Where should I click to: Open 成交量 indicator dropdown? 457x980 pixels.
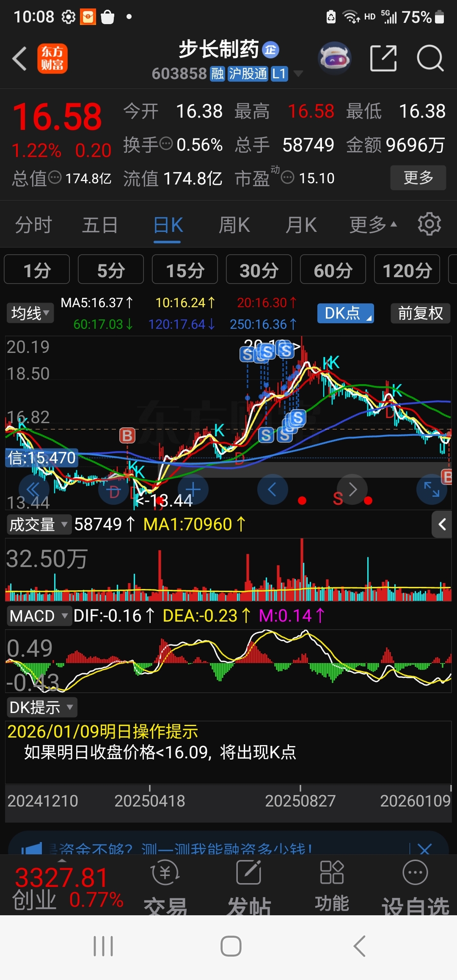click(x=39, y=525)
